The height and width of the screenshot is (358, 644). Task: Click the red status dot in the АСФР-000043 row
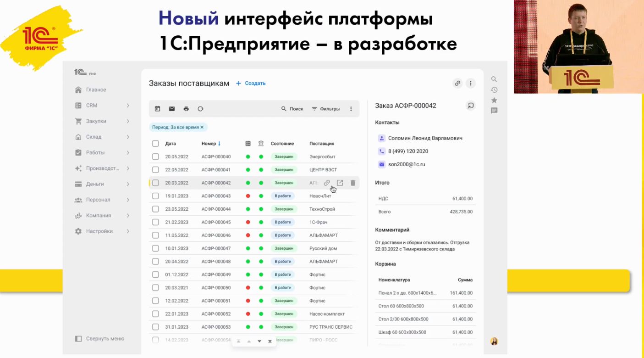click(x=248, y=196)
